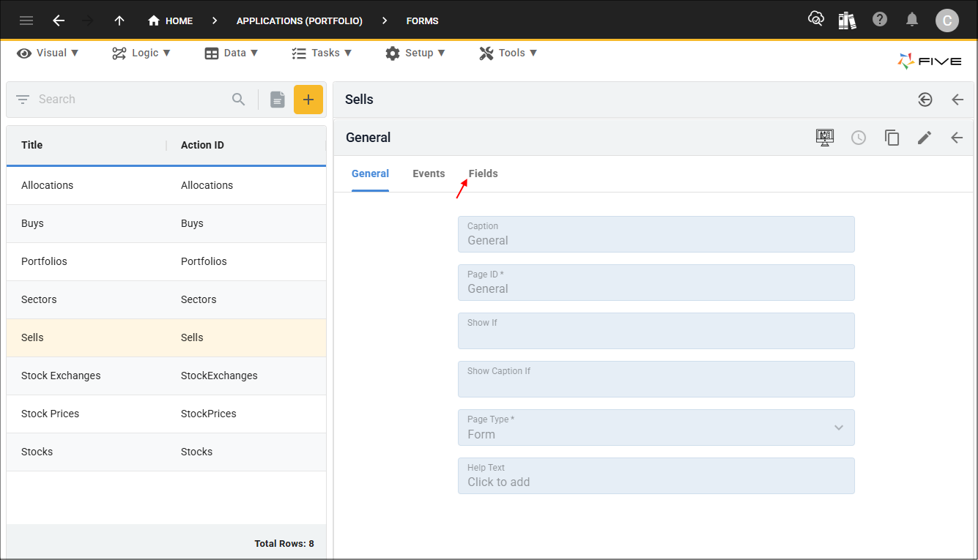978x560 pixels.
Task: Select the Stock Prices row
Action: pos(166,414)
